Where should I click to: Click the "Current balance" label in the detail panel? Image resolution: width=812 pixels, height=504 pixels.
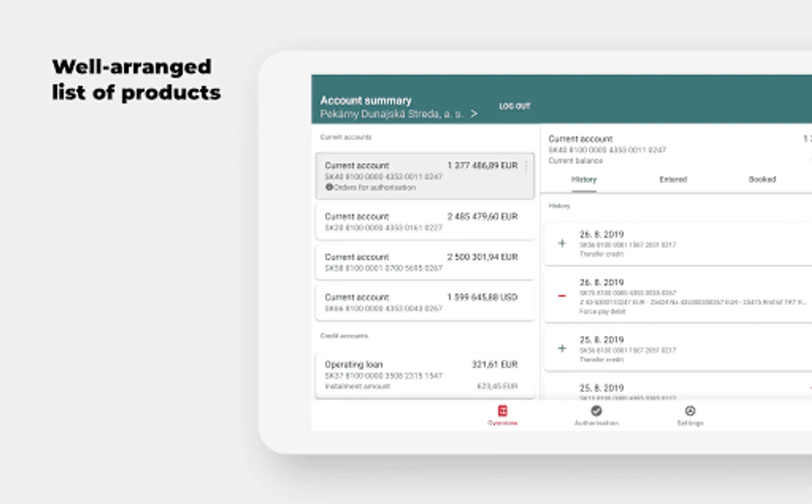(576, 161)
